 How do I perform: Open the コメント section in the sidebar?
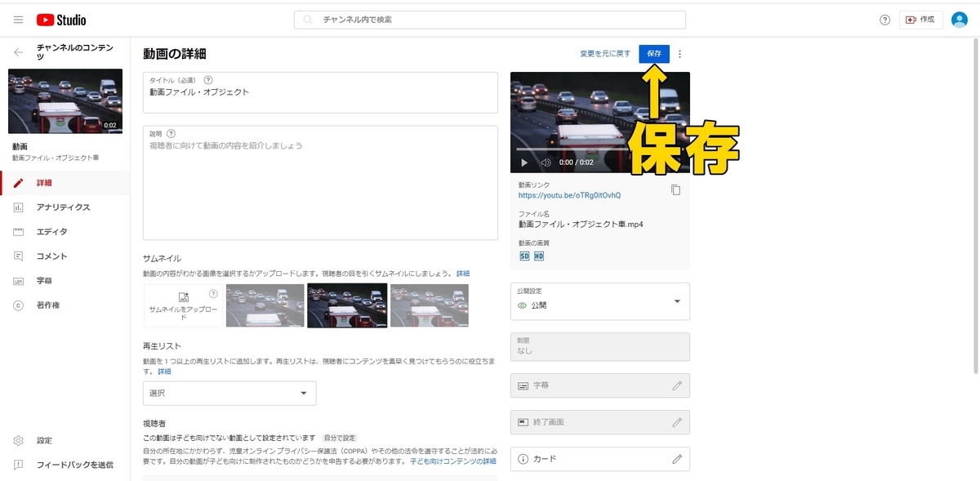[45, 256]
